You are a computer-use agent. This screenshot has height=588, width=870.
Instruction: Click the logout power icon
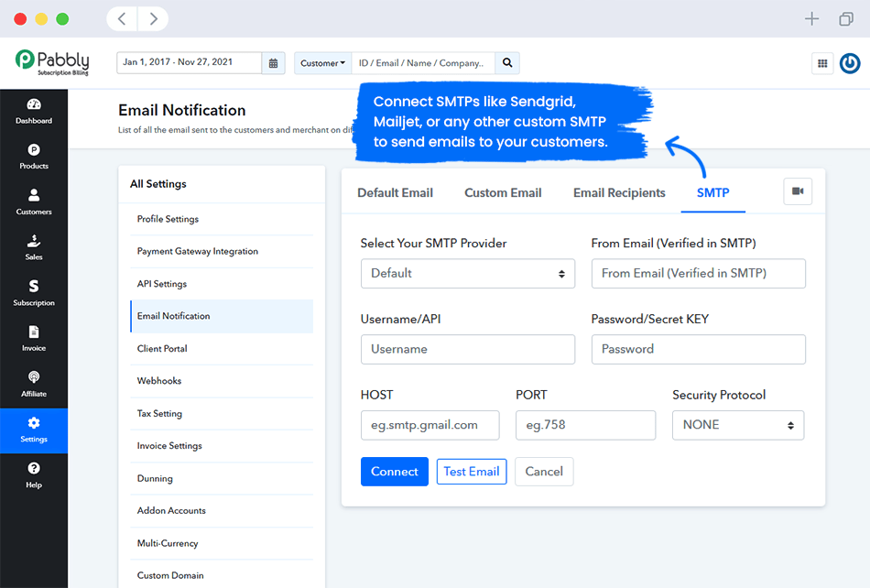coord(850,62)
